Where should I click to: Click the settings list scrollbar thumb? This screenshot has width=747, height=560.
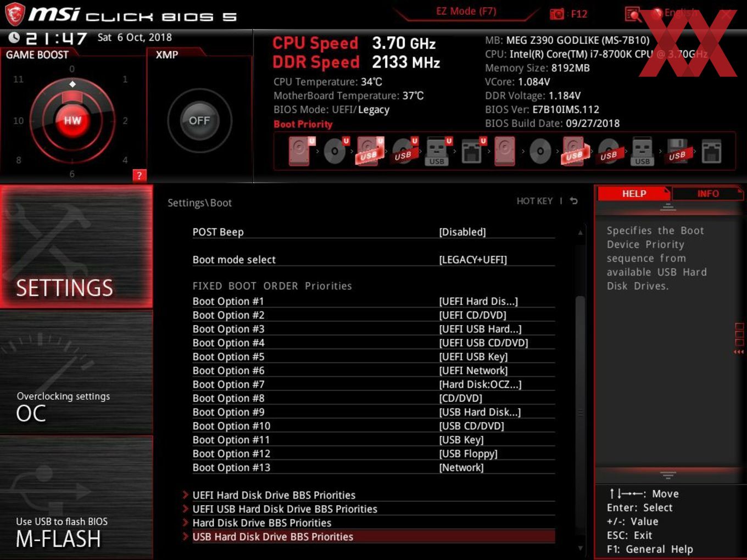pos(580,412)
